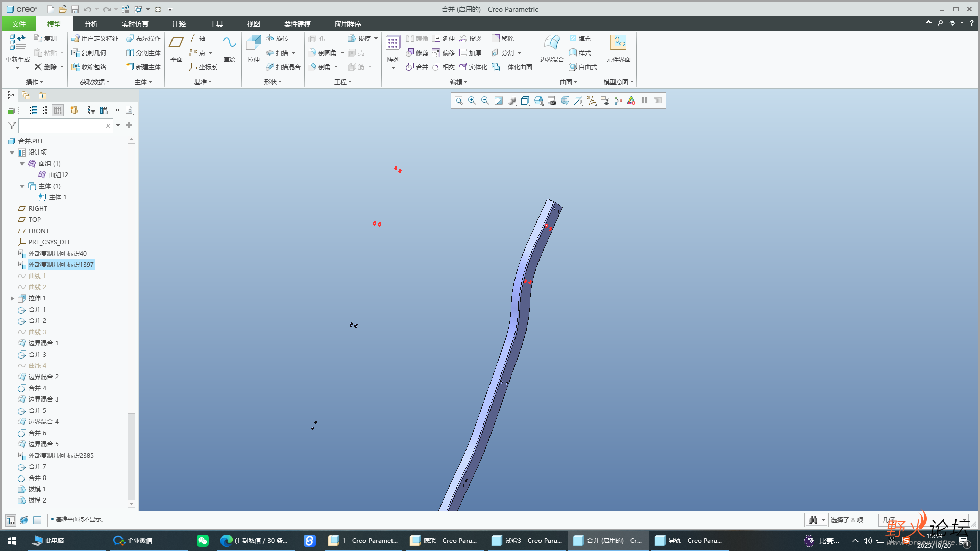Click the Sketch (草绘) icon
980x551 pixels.
coord(229,43)
